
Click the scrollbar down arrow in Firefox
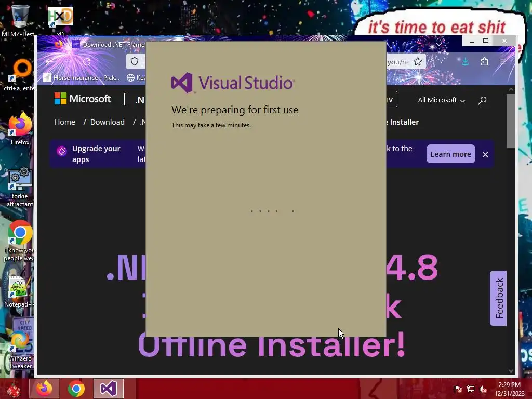point(511,371)
